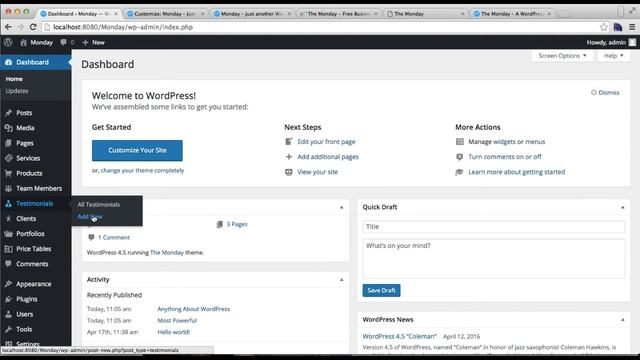
Task: Click the Testimonials icon in sidebar
Action: 9,203
